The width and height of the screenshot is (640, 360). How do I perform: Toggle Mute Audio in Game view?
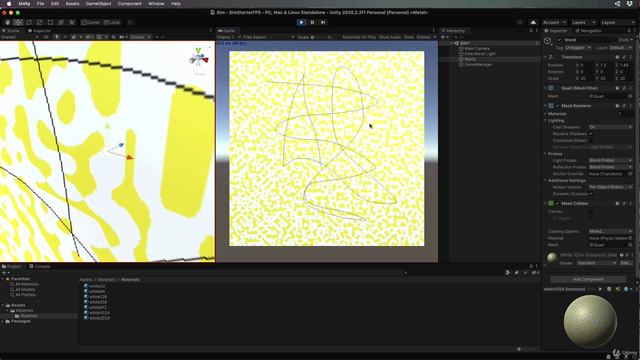click(390, 37)
